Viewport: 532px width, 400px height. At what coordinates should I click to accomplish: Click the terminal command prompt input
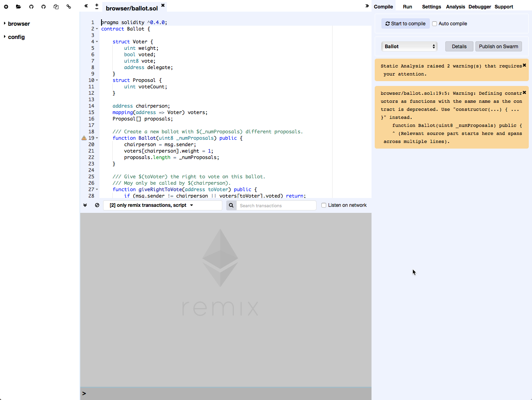226,394
